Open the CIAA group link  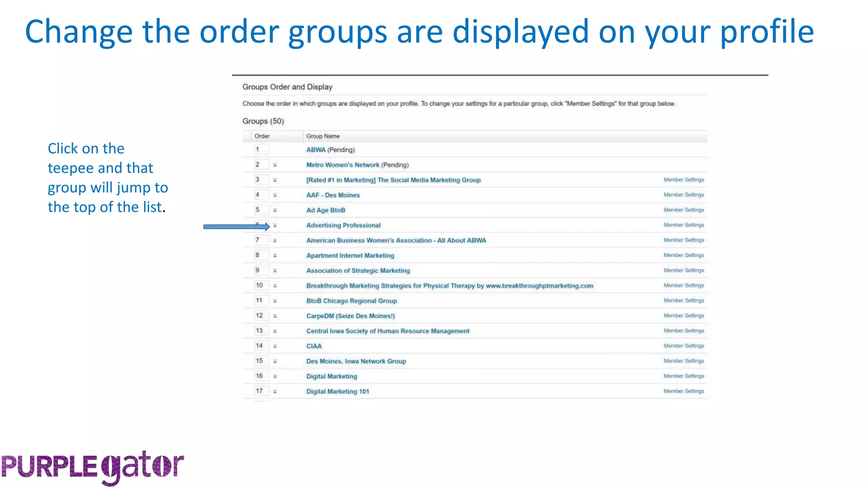314,346
